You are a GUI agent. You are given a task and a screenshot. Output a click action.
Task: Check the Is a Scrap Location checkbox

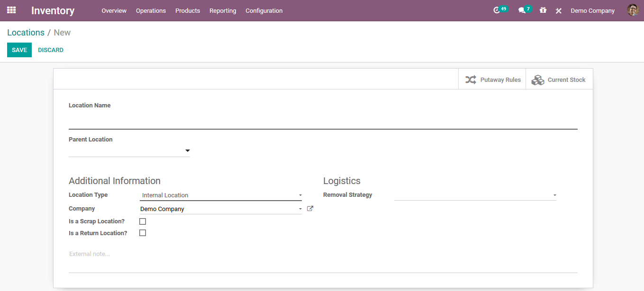(143, 221)
